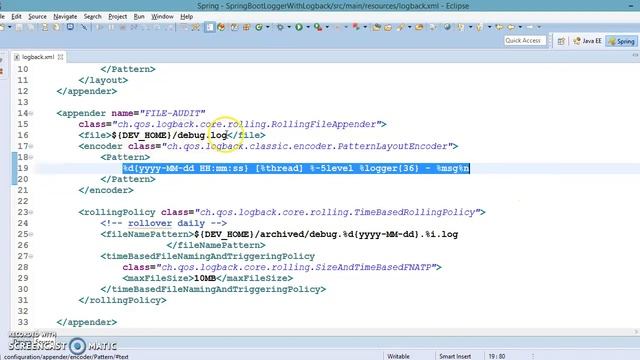
Task: Click the New file toolbar icon
Action: [2, 27]
